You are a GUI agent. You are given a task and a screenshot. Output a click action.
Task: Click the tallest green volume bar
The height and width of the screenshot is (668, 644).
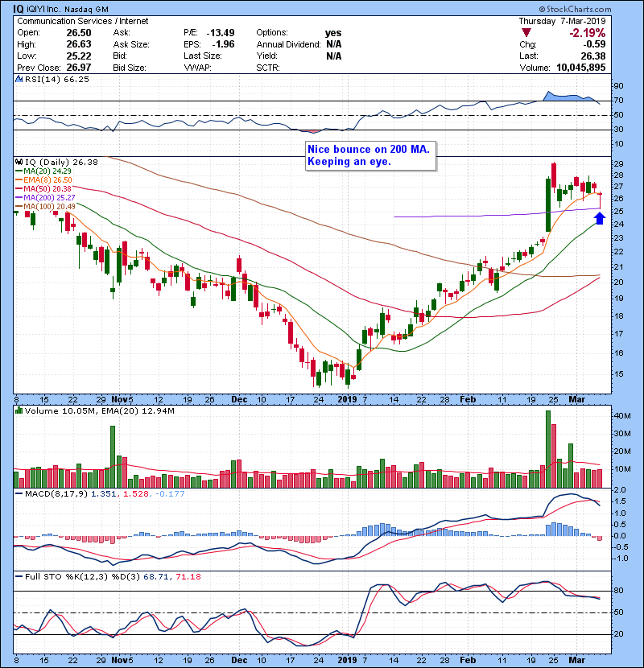548,449
